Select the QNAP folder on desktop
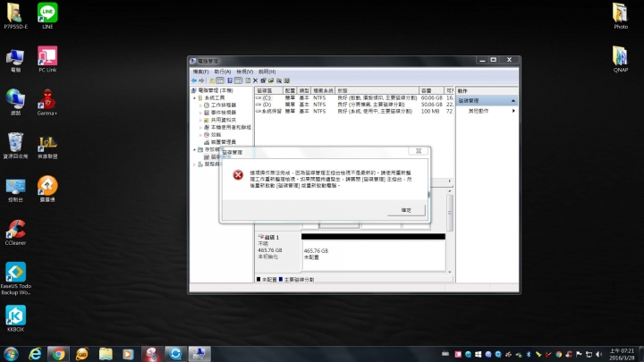644x362 pixels. [x=621, y=59]
